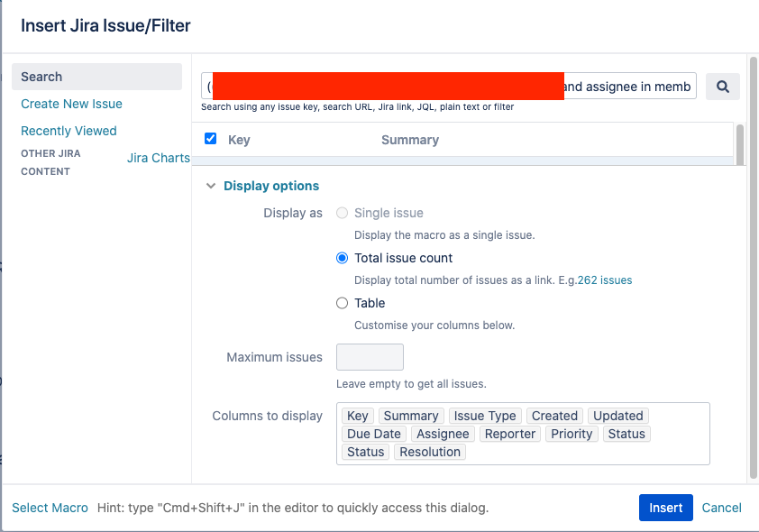759x532 pixels.
Task: Switch to Create New Issue
Action: coord(71,104)
